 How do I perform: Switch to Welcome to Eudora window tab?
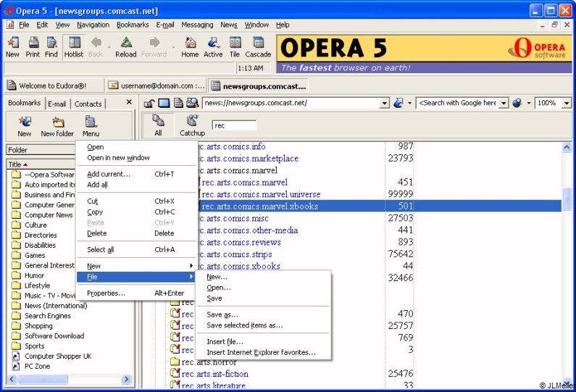pos(54,86)
